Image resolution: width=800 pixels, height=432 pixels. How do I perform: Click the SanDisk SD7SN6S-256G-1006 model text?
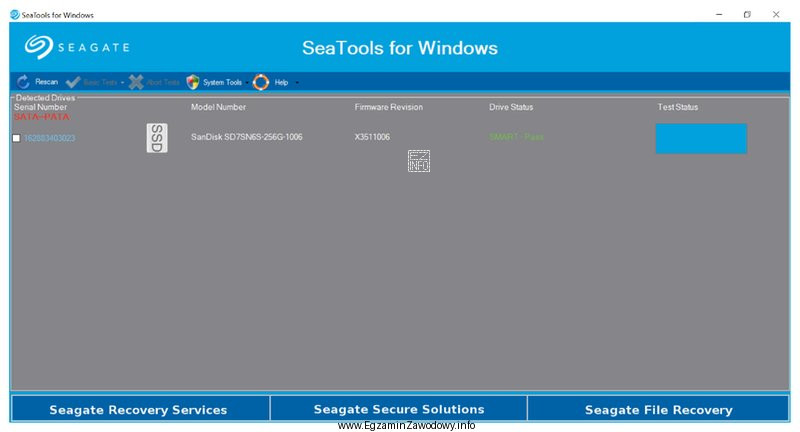click(246, 137)
